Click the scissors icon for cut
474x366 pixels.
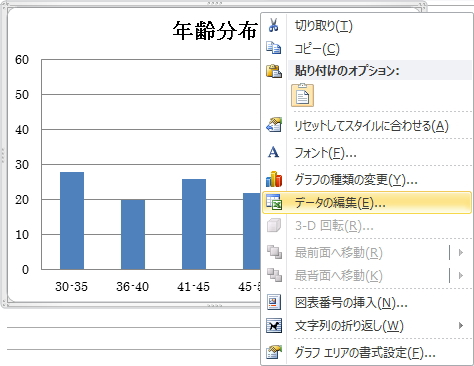[x=273, y=25]
